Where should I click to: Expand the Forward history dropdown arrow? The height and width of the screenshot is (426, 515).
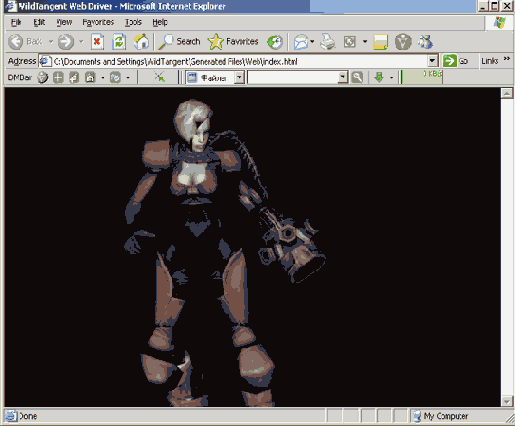click(81, 42)
